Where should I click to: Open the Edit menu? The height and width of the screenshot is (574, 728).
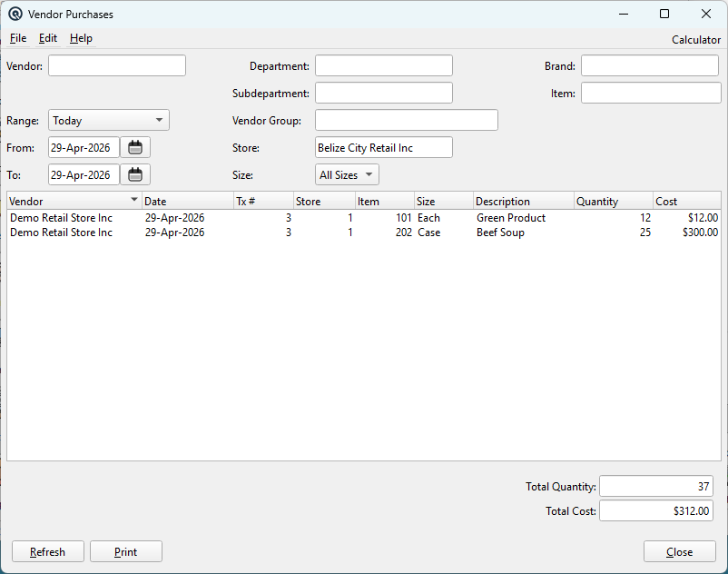[x=48, y=38]
